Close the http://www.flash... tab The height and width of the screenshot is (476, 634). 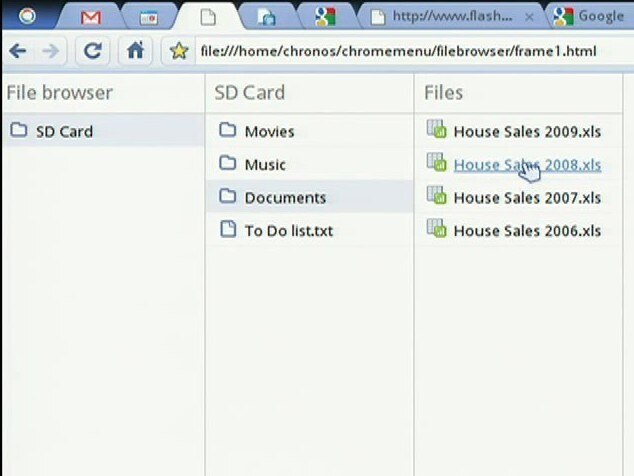[x=529, y=17]
